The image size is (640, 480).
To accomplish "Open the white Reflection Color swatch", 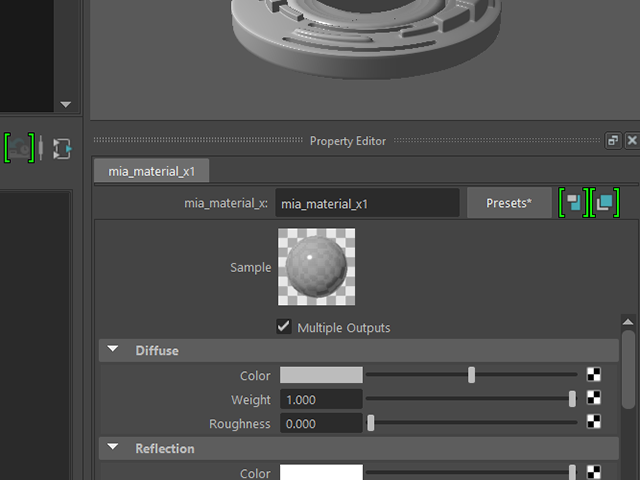I will pos(321,472).
